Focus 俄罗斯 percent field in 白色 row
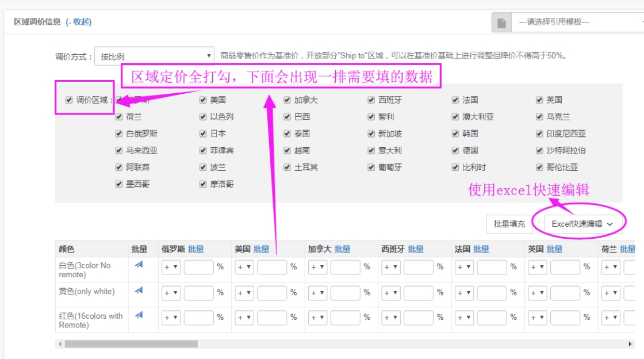644x359 pixels. click(x=199, y=267)
